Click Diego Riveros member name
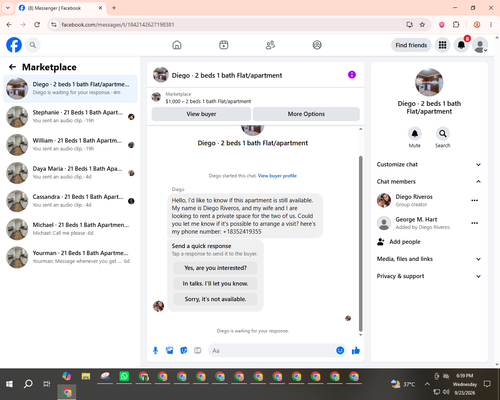 414,197
